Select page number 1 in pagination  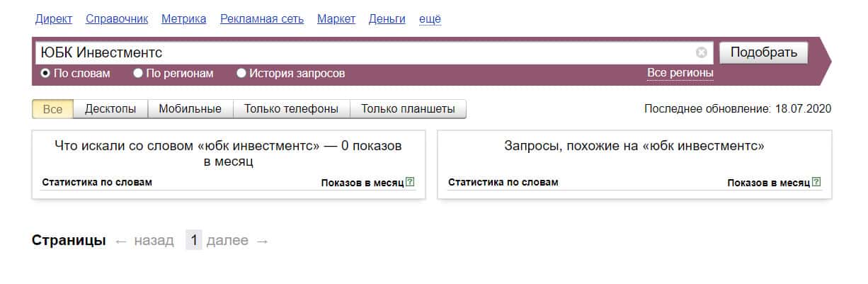[x=194, y=241]
